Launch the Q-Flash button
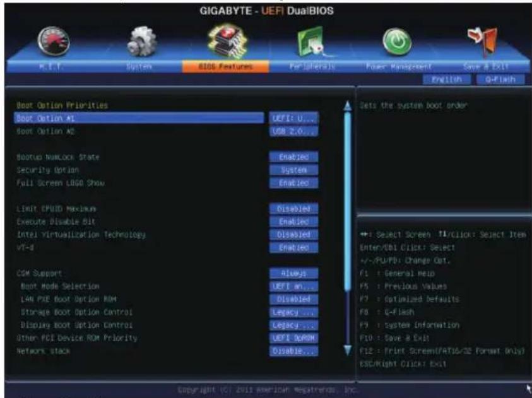 [500, 79]
